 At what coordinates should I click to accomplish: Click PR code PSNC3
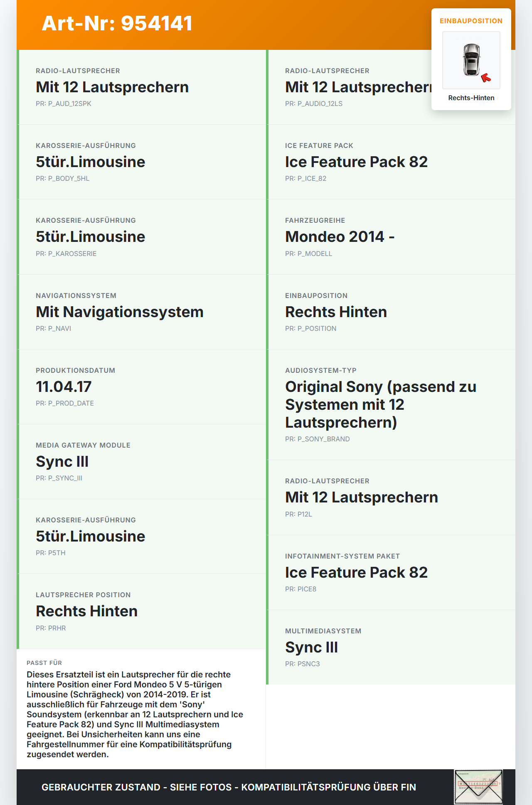[302, 664]
